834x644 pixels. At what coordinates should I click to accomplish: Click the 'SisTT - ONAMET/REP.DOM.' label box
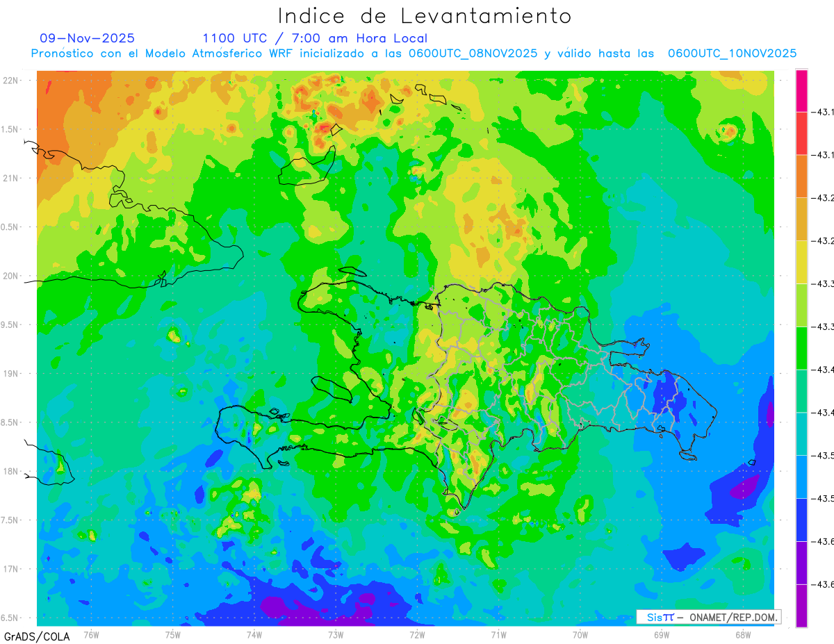(x=708, y=617)
